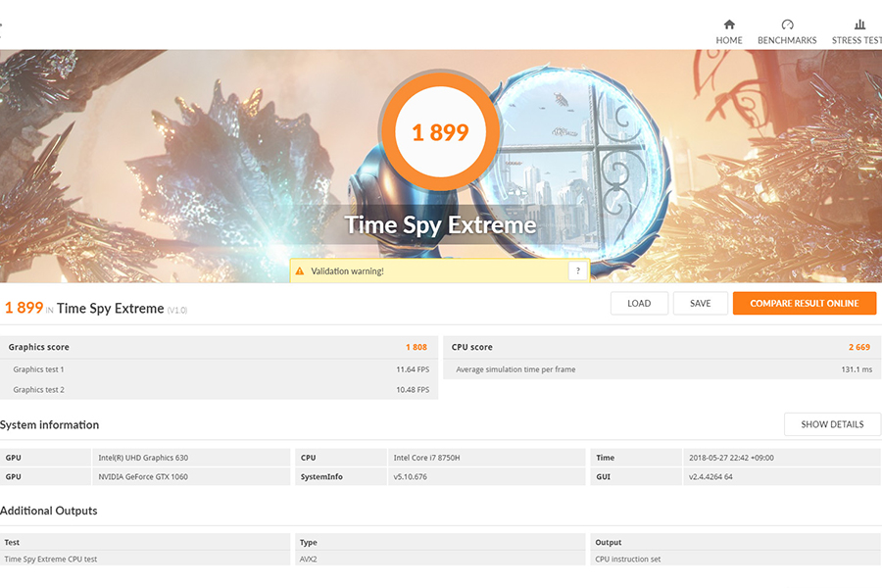Viewport: 882px width, 588px height.
Task: Click Time Spy Extreme CPU test row
Action: coord(145,559)
